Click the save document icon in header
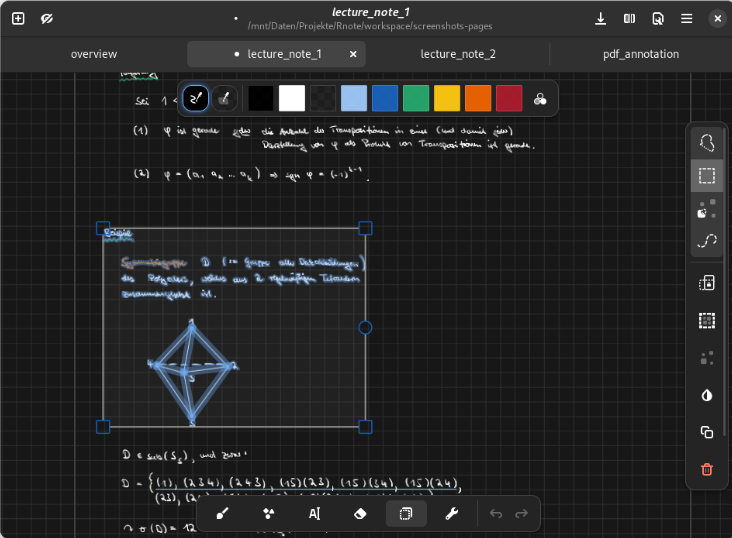 [601, 18]
